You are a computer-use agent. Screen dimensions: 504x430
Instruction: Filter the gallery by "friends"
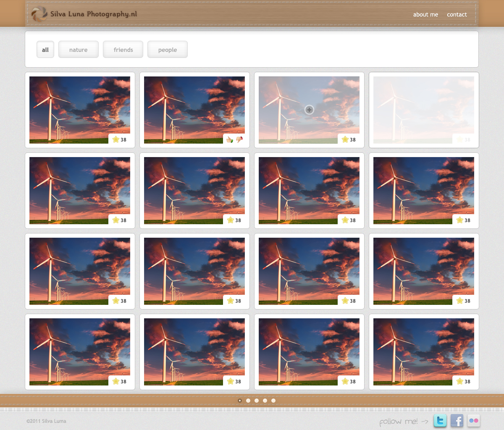[123, 50]
